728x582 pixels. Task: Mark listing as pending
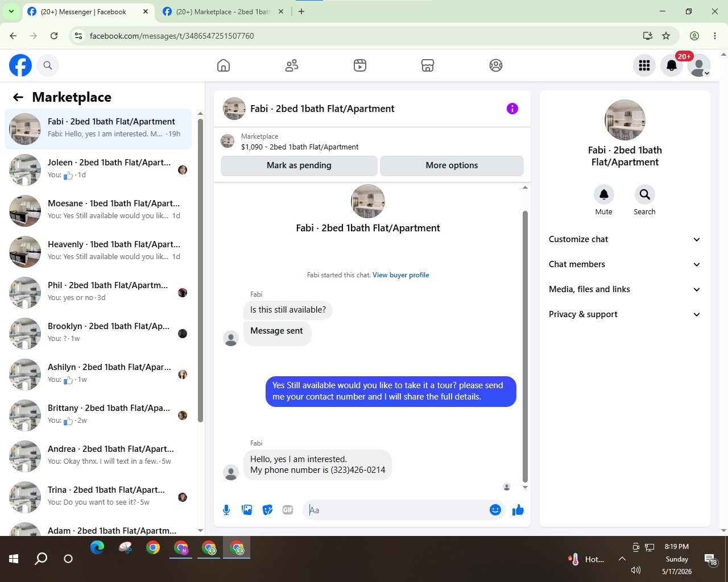(299, 165)
